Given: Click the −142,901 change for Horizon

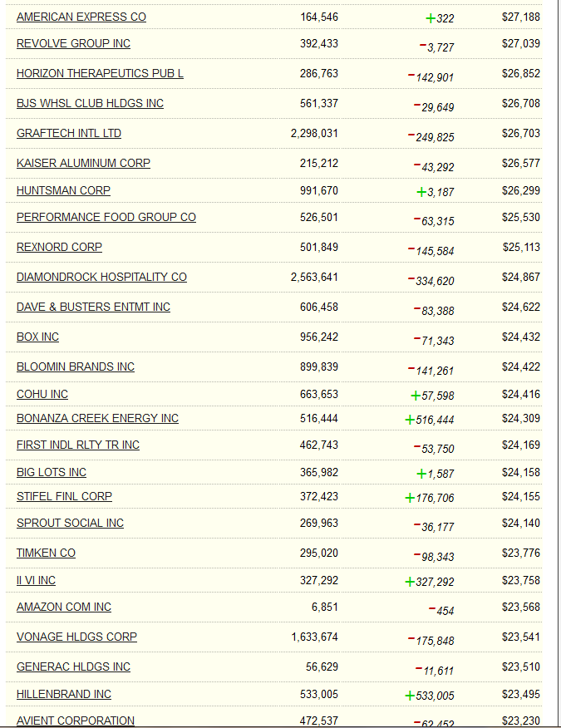Looking at the screenshot, I should (x=431, y=77).
